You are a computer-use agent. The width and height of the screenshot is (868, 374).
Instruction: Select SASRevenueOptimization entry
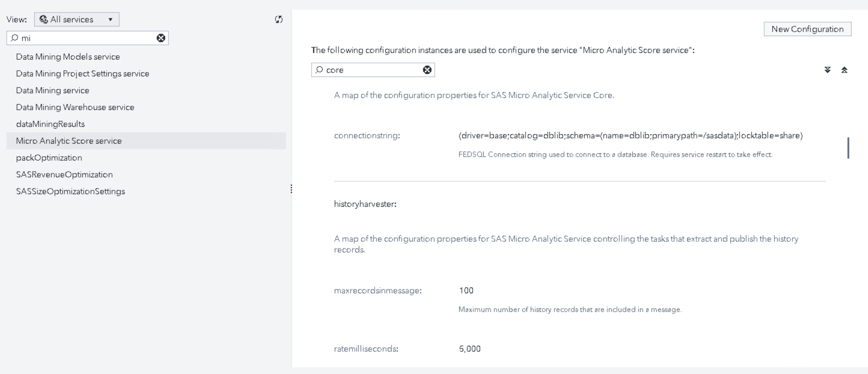(64, 175)
